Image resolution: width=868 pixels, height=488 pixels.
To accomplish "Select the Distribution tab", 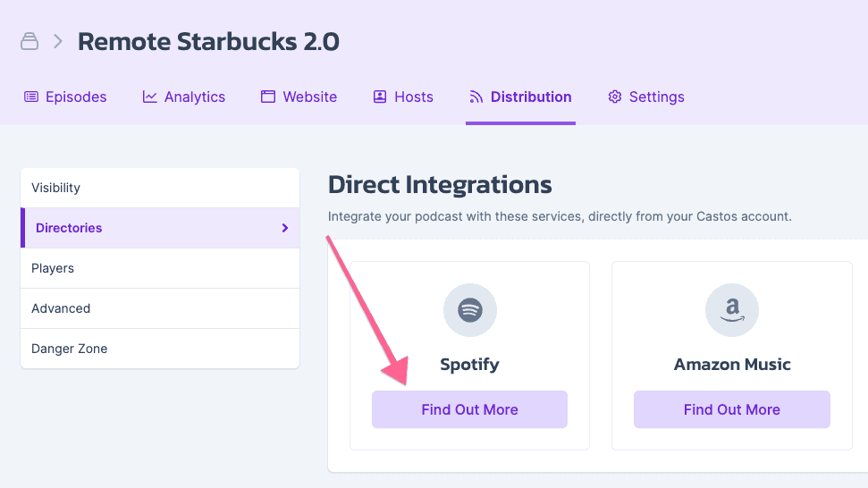I will pyautogui.click(x=520, y=97).
